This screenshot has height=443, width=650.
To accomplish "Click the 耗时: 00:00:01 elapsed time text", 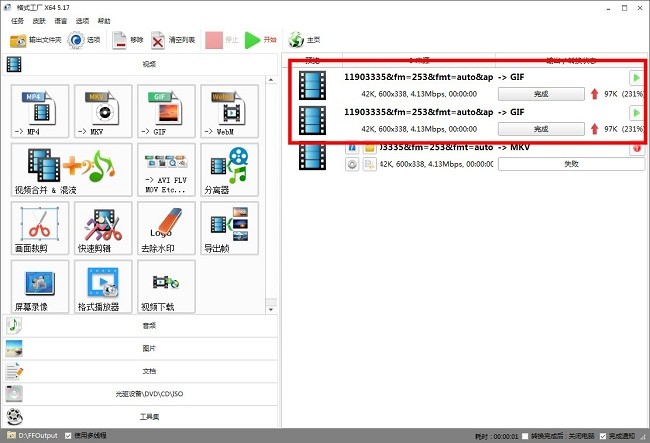I will pyautogui.click(x=497, y=436).
